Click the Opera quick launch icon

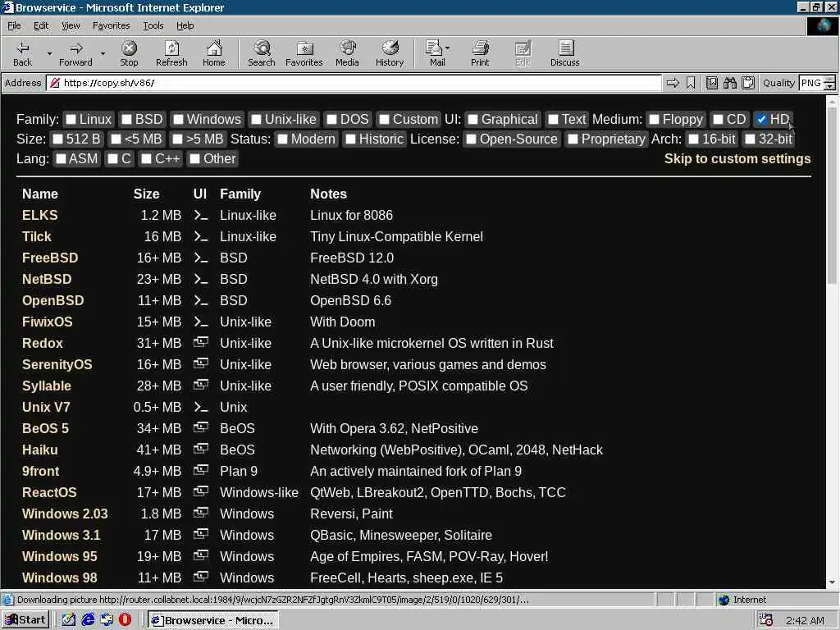(x=125, y=620)
